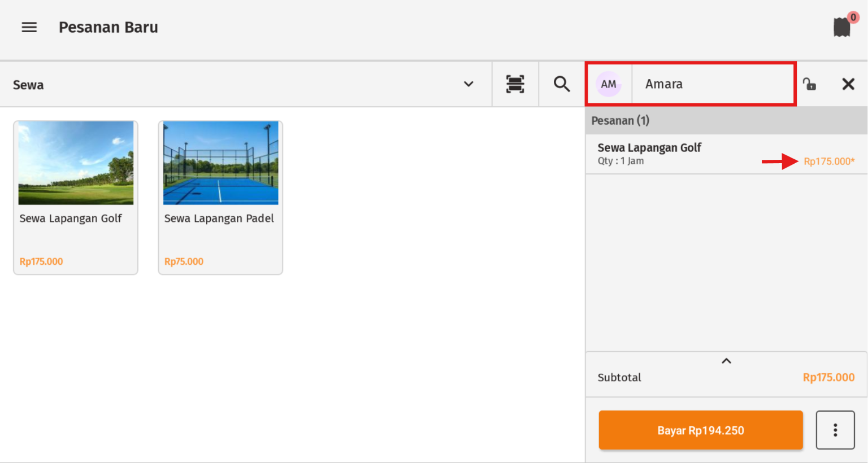Open Sewa Lapangan Golf order line item
This screenshot has width=868, height=463.
pos(726,154)
